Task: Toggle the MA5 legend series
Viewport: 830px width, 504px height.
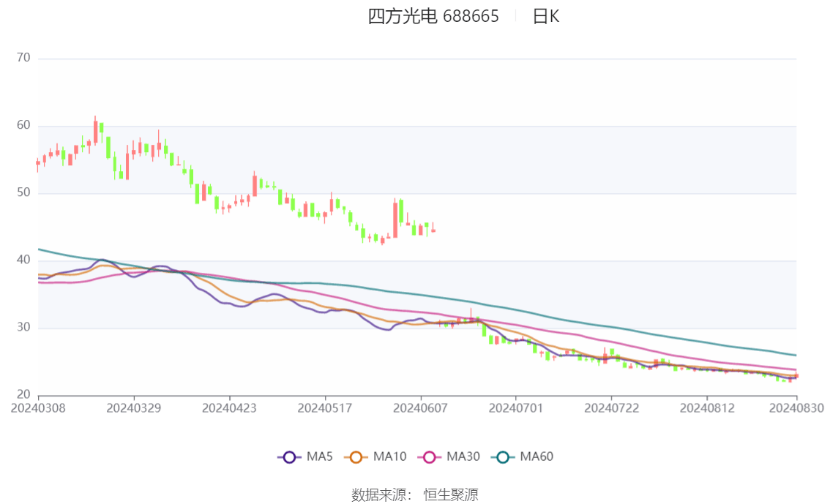Action: (x=305, y=456)
